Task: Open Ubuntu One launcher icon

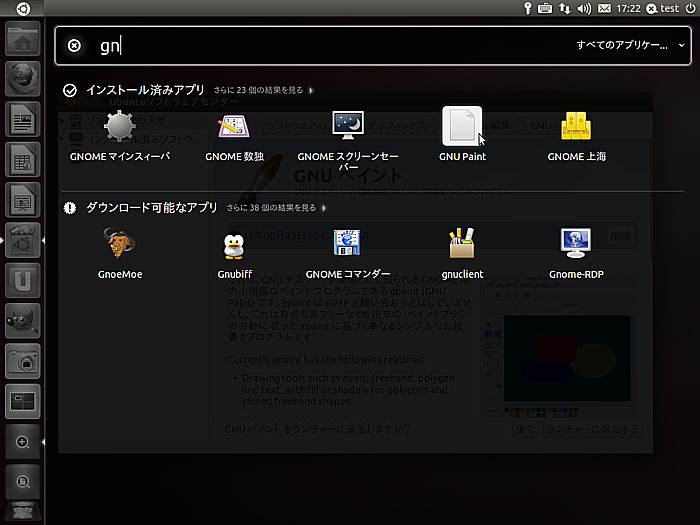Action: click(x=23, y=280)
